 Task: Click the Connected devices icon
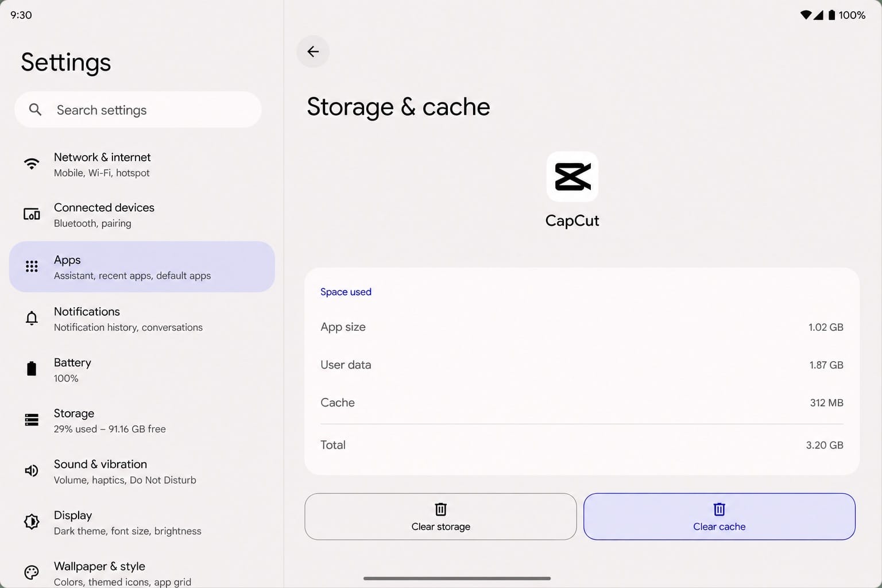32,215
